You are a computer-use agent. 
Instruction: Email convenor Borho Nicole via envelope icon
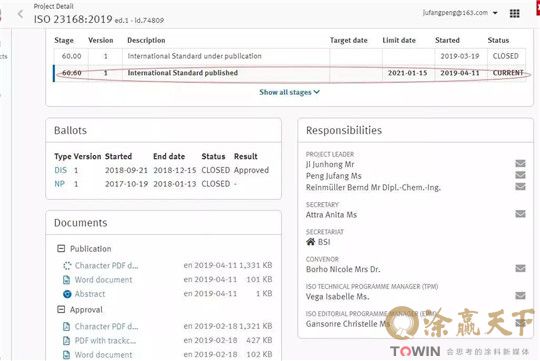click(x=520, y=268)
